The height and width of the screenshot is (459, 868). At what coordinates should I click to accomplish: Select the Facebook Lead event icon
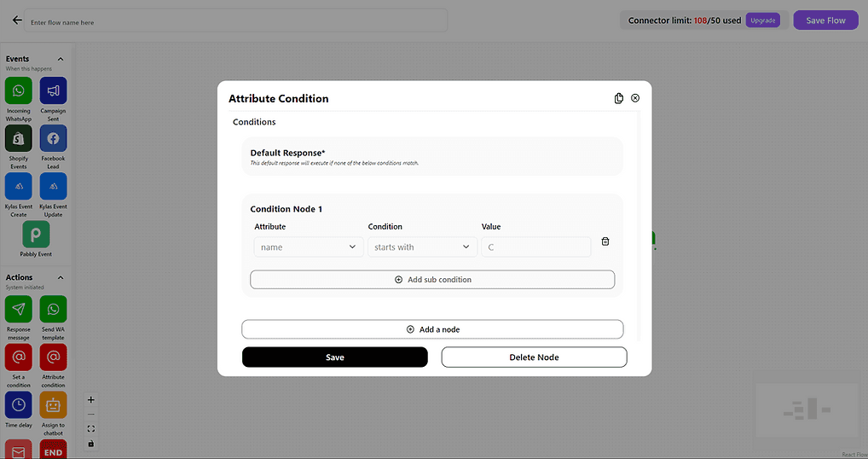pos(53,138)
